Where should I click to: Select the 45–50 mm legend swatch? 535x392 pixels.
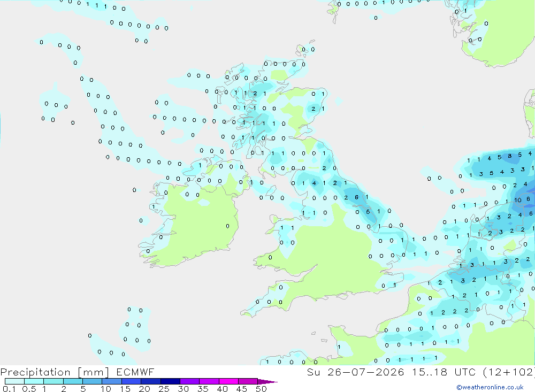click(x=248, y=381)
